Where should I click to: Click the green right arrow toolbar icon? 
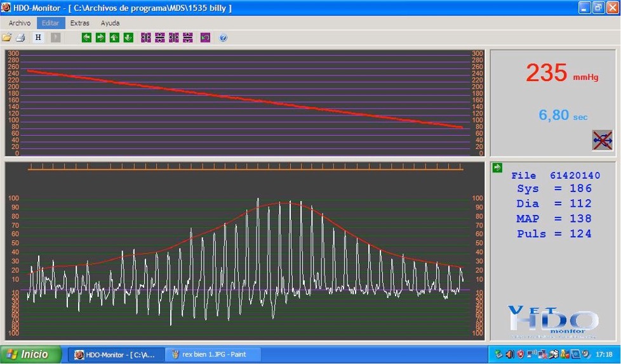coord(100,38)
